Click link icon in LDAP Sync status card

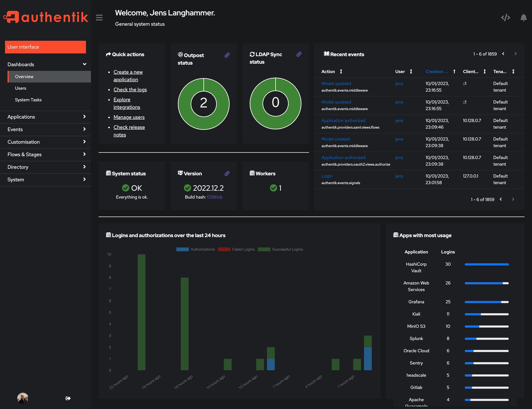299,54
